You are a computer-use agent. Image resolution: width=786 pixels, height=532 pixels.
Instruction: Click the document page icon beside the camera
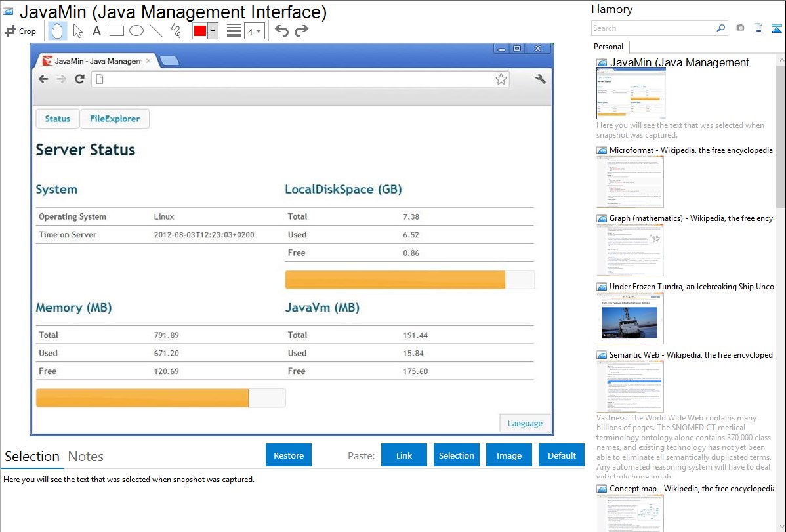click(758, 28)
